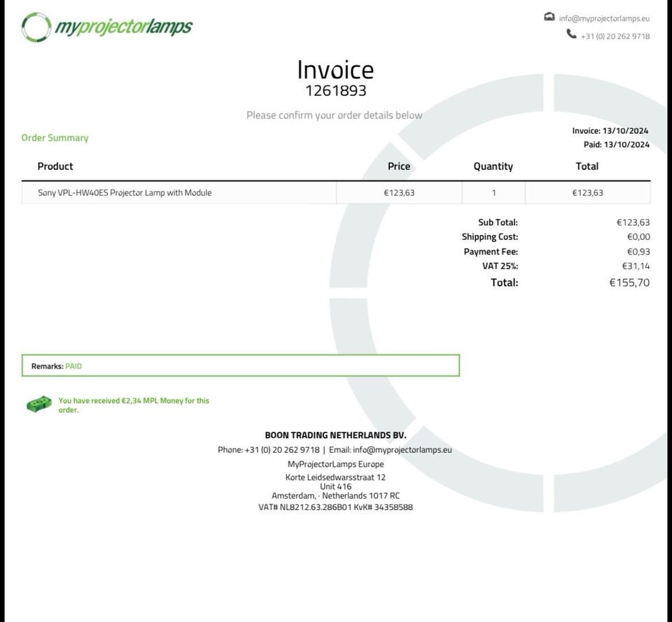Click the MyProjectorLamps Europe line
This screenshot has width=672, height=622.
335,464
